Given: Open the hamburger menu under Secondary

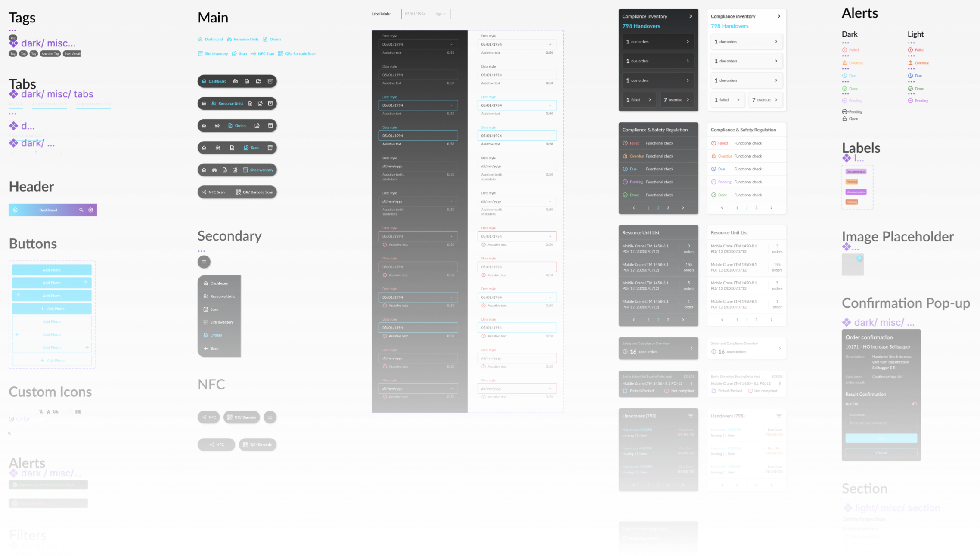Looking at the screenshot, I should point(204,262).
